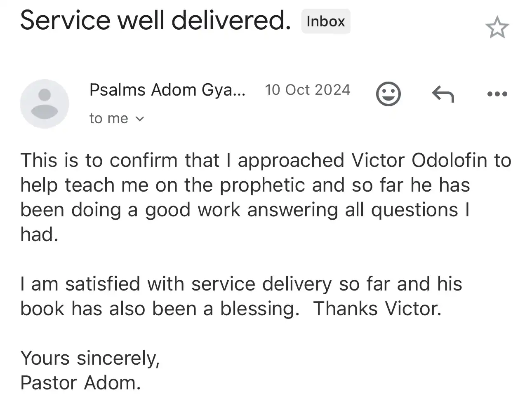This screenshot has width=532, height=403.
Task: Click the paragraph 'I am satisfied with service'
Action: tap(241, 296)
